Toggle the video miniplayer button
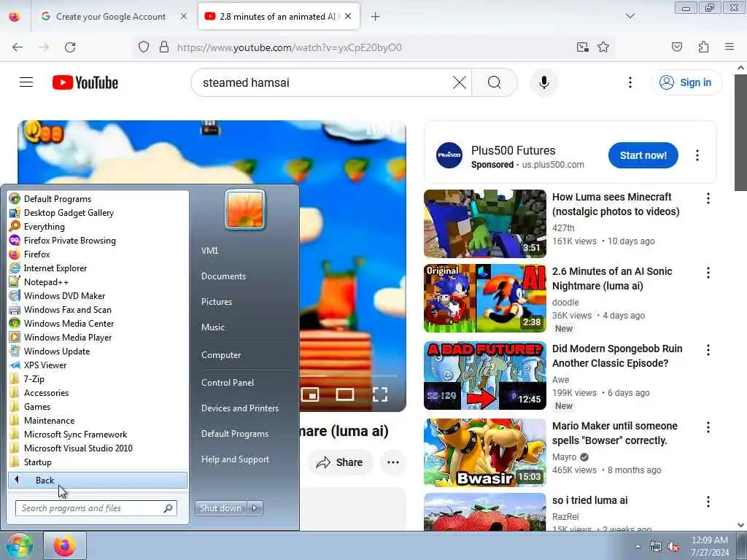The height and width of the screenshot is (560, 747). (310, 394)
